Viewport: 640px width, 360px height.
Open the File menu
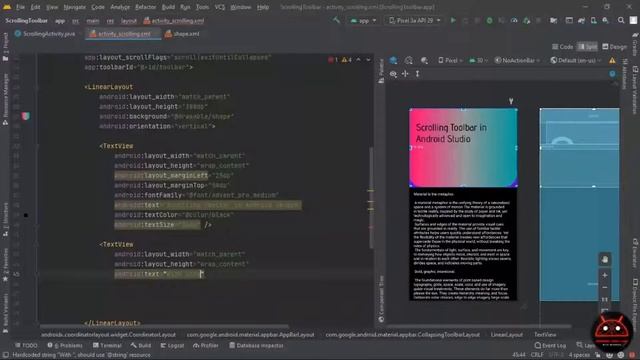[20, 7]
